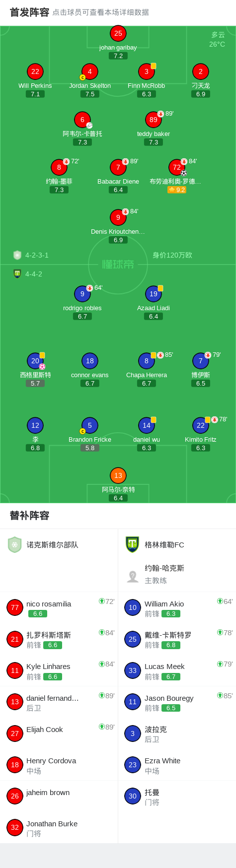Select rodrigo robles' blue number 9 icon
This screenshot has height=868, width=236.
(x=82, y=294)
